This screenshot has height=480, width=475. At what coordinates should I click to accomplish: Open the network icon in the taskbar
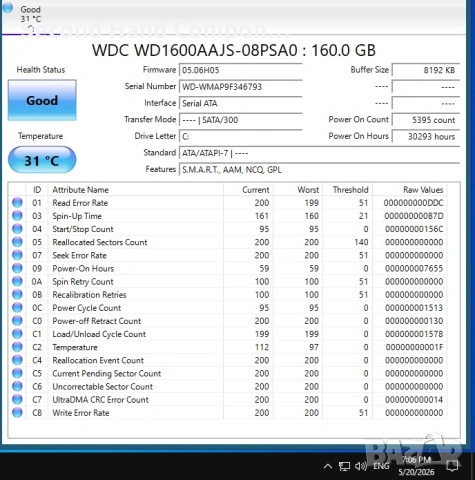(344, 466)
